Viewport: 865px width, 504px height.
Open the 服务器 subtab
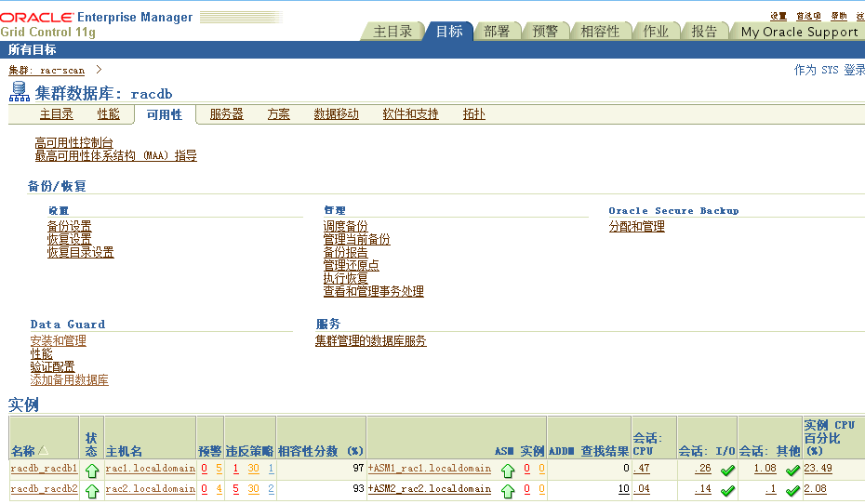[x=226, y=114]
